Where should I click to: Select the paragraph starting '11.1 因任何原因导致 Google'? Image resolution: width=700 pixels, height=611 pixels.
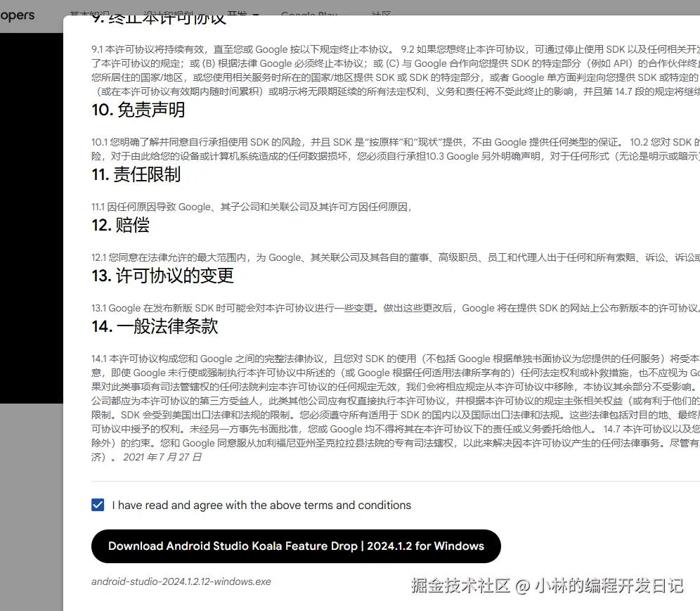(252, 207)
